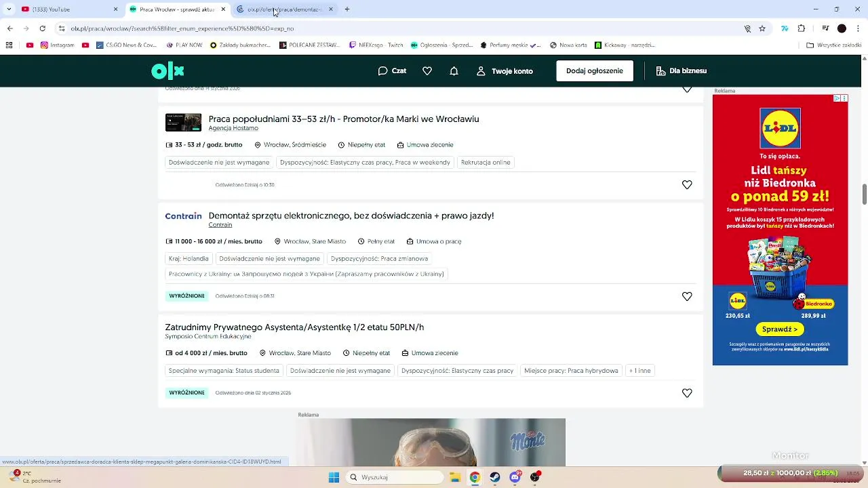The image size is (868, 488).
Task: Reload the current page
Action: point(42,28)
